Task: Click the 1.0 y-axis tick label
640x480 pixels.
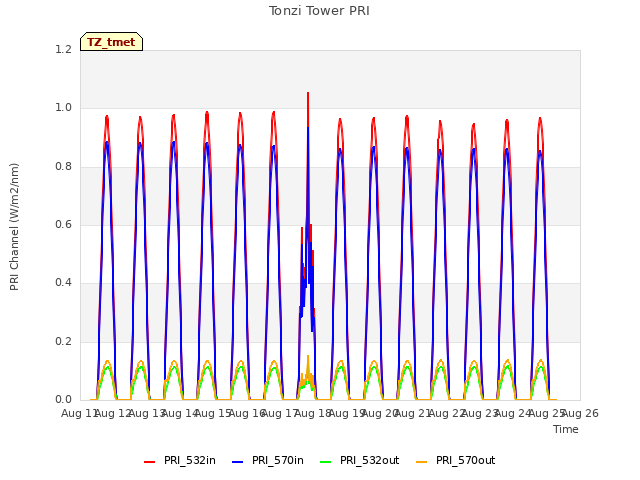Action: coord(63,108)
